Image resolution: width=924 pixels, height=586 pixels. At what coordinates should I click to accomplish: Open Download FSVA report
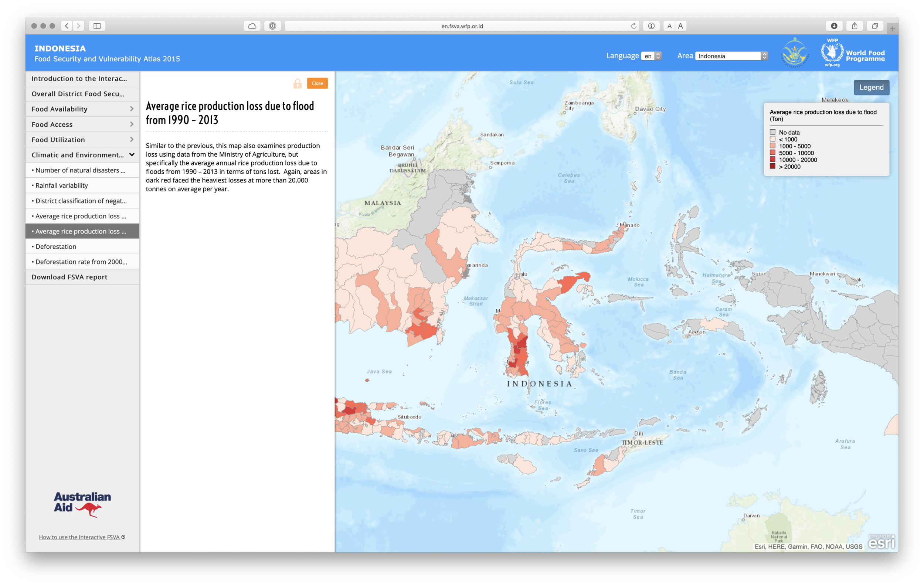(x=82, y=277)
